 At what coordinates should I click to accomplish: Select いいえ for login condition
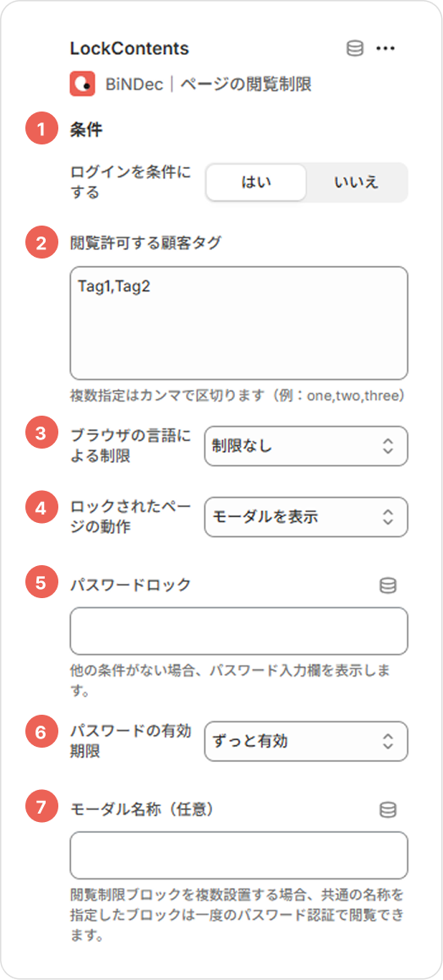(357, 182)
